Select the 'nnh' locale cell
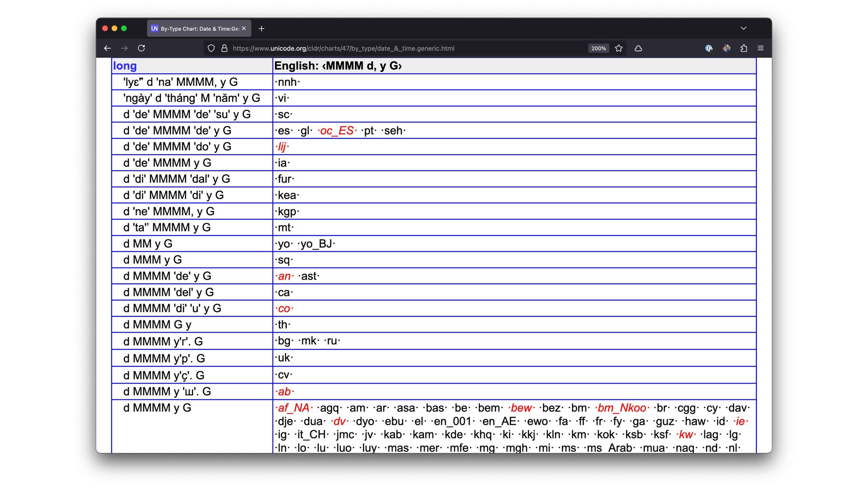 pyautogui.click(x=514, y=82)
